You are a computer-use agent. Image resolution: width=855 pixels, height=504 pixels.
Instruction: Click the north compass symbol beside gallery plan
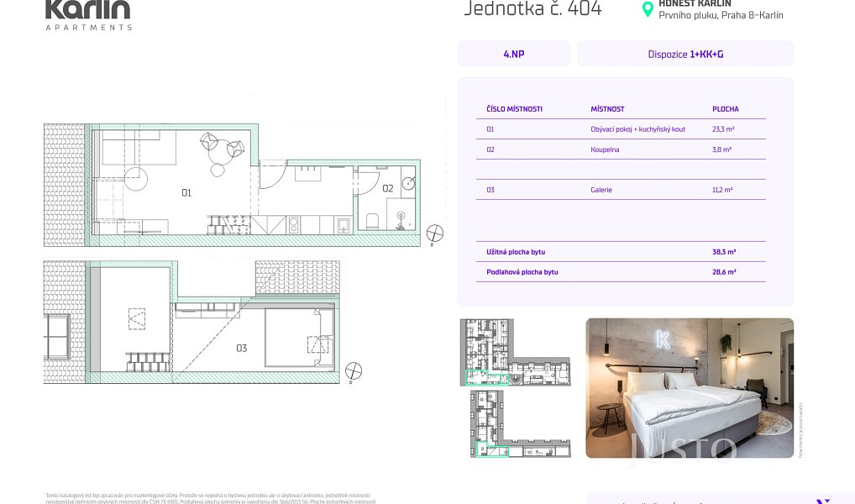click(354, 371)
